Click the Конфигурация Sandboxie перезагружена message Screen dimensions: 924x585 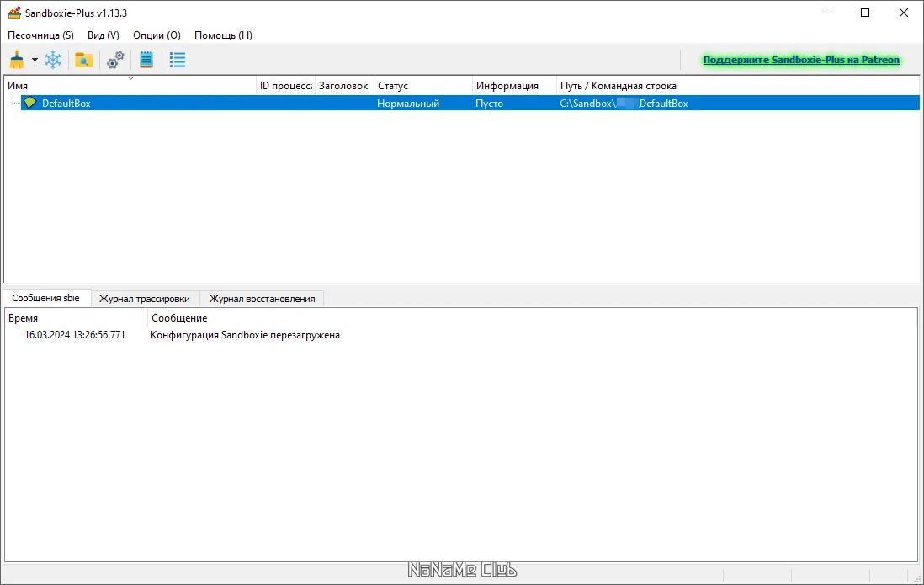[x=245, y=335]
